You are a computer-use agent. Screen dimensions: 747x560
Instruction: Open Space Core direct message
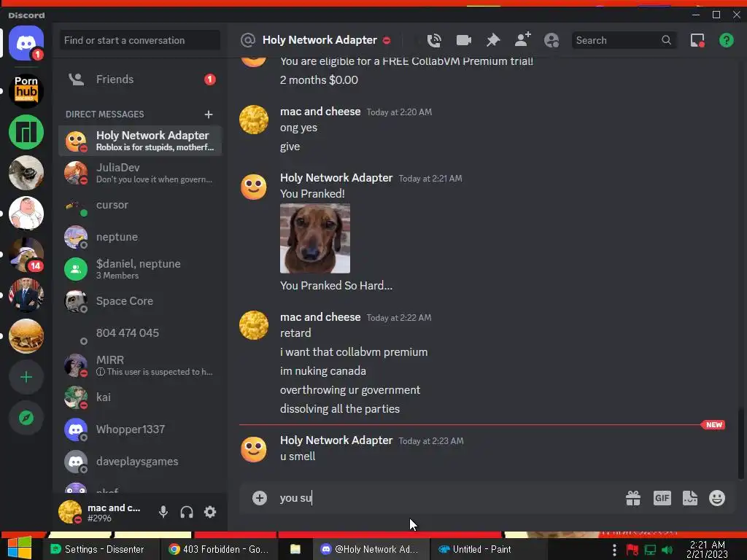(x=140, y=301)
